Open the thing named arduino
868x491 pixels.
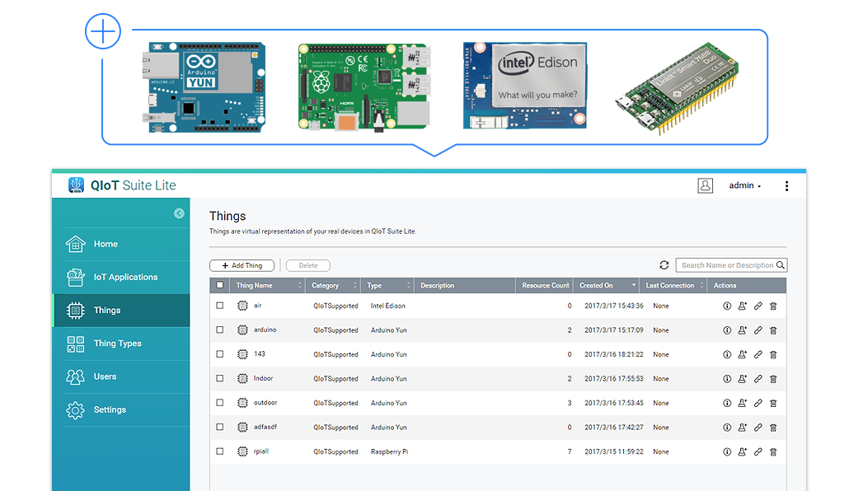pos(265,330)
